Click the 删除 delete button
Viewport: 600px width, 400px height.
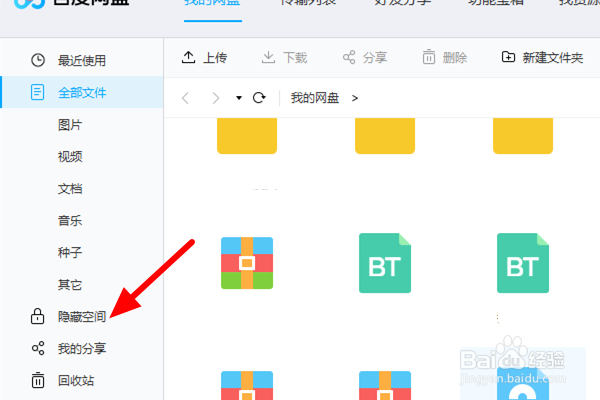tap(445, 58)
